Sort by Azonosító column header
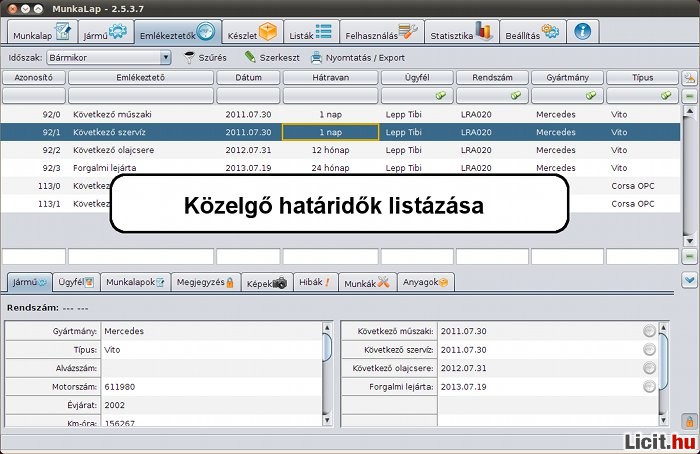 click(x=34, y=78)
